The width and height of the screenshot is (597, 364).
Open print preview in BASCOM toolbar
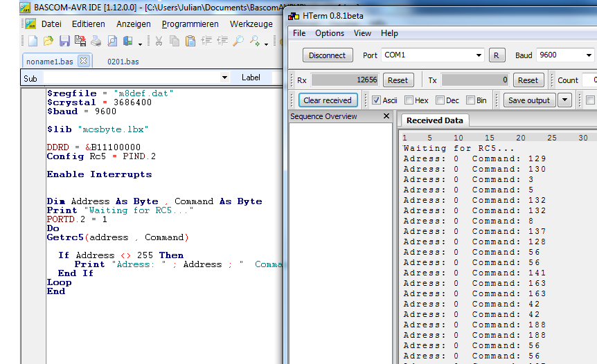tap(112, 41)
